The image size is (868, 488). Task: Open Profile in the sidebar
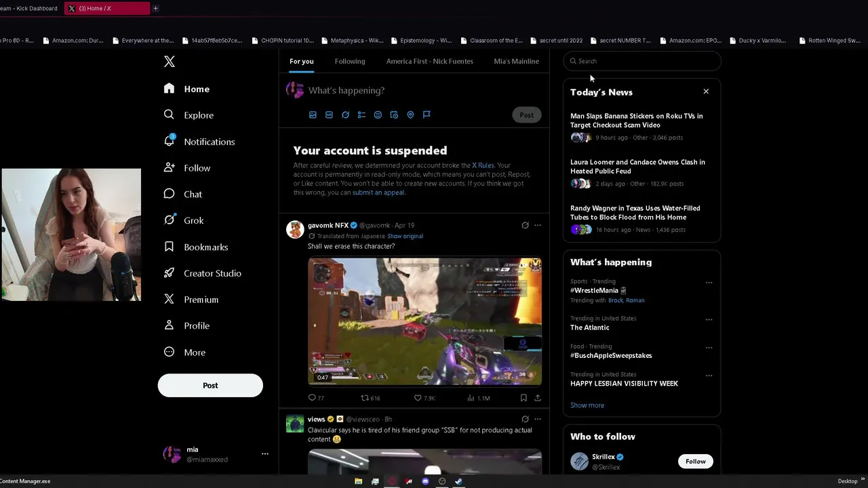click(188, 326)
